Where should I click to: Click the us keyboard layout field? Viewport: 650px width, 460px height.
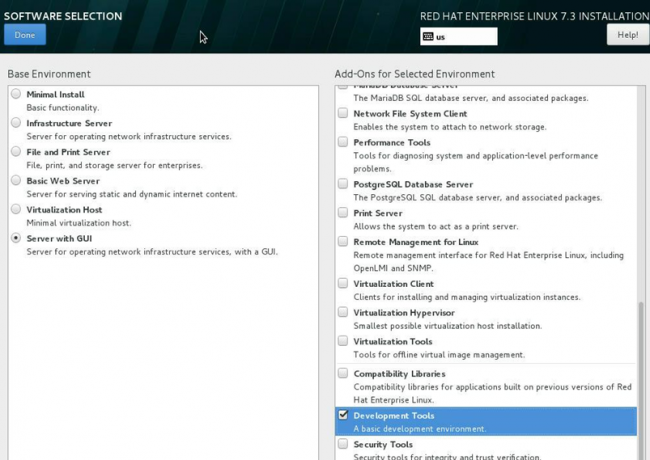click(x=458, y=36)
